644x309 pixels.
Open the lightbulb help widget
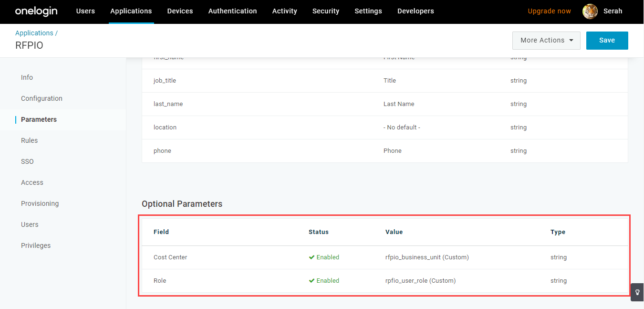pos(637,292)
